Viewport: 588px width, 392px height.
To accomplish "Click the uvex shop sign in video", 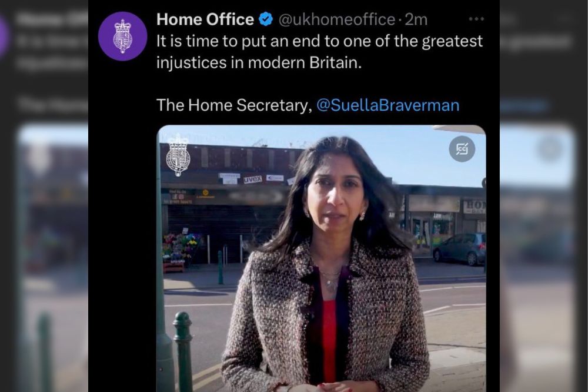I will pyautogui.click(x=252, y=180).
